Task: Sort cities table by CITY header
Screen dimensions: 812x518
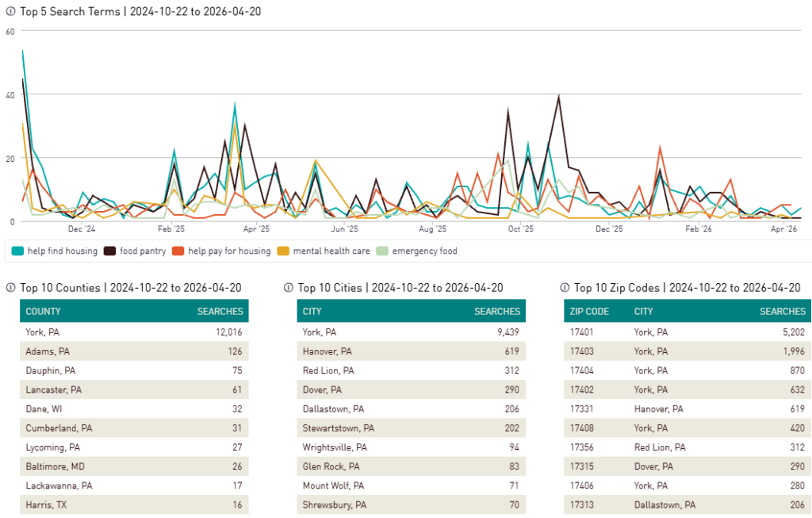Action: pos(312,312)
